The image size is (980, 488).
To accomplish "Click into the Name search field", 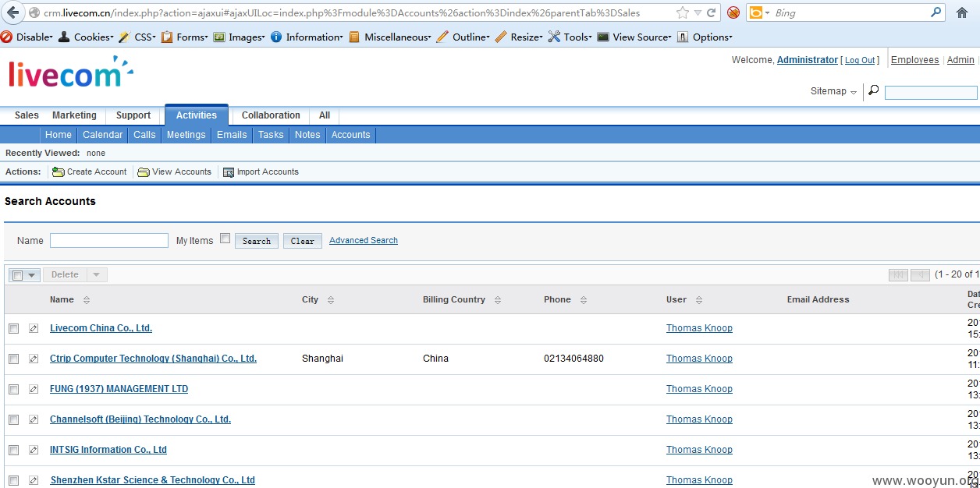I will (x=109, y=240).
